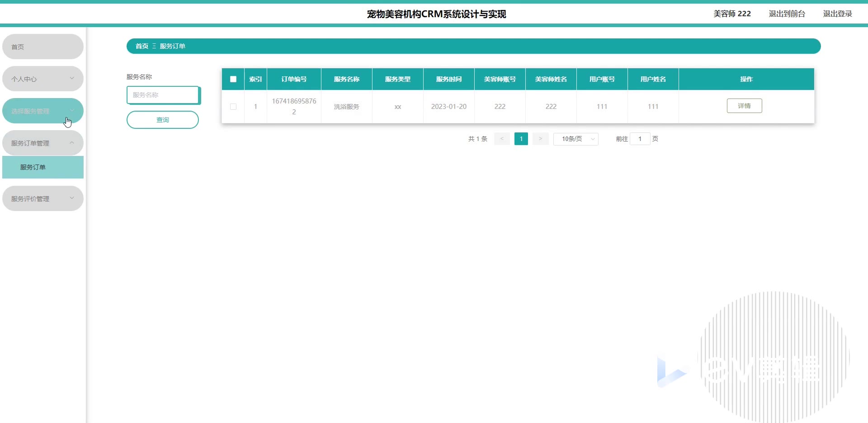This screenshot has height=423, width=868.
Task: Click the 首页 breadcrumb link
Action: [142, 46]
